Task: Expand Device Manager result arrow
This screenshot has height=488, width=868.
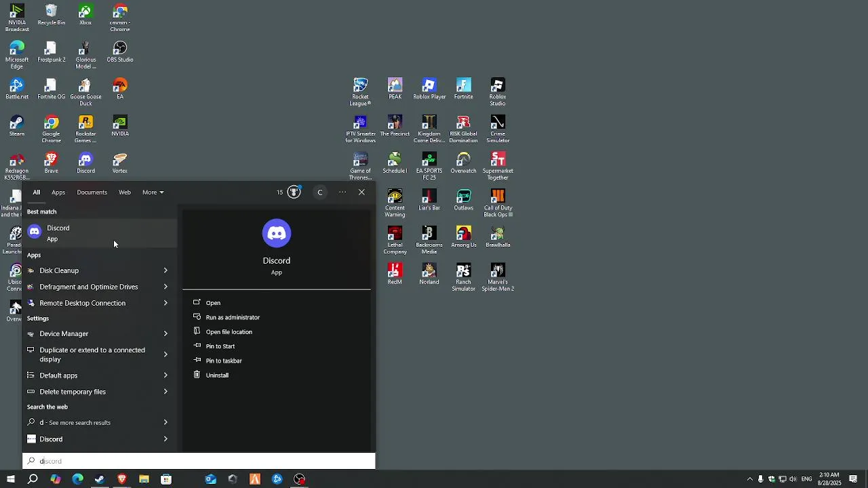Action: point(165,333)
